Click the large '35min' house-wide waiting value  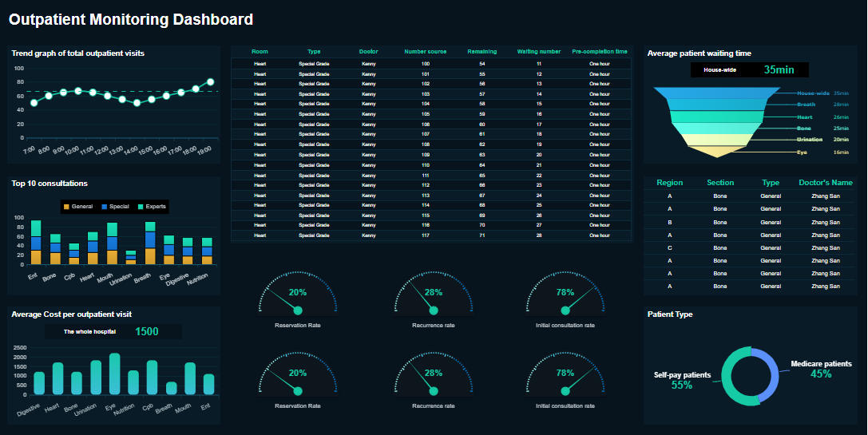[779, 69]
